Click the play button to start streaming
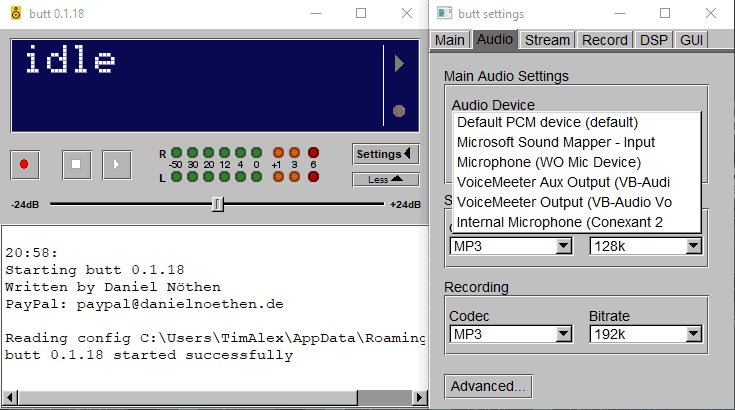 (117, 164)
